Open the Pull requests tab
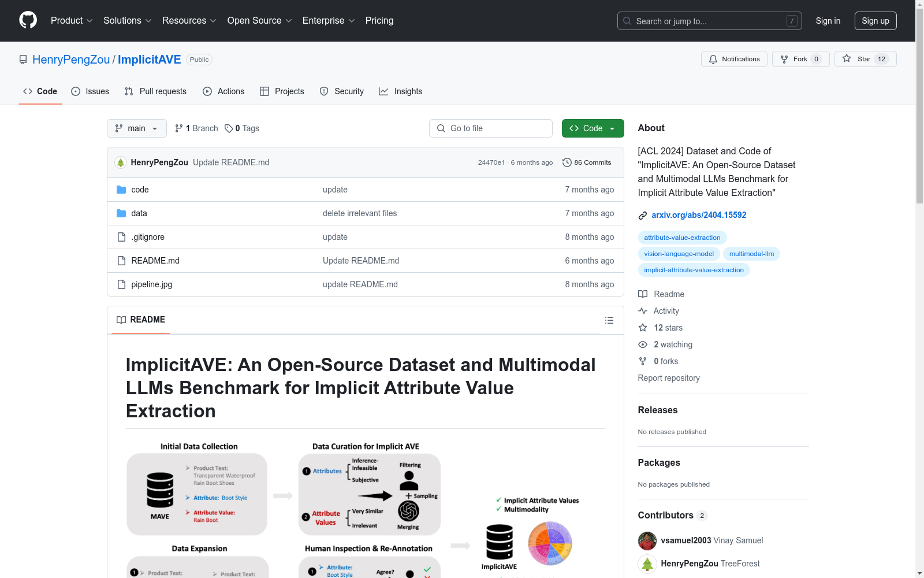 155,91
